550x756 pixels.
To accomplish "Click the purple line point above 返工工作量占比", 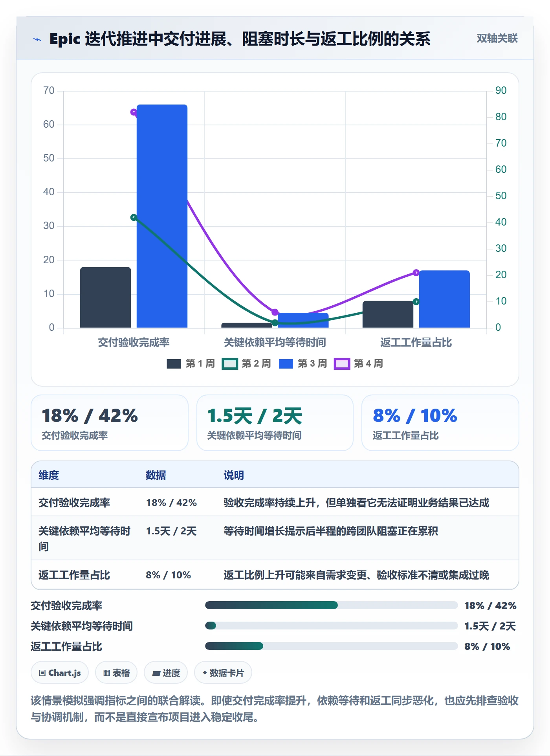I will pos(416,273).
